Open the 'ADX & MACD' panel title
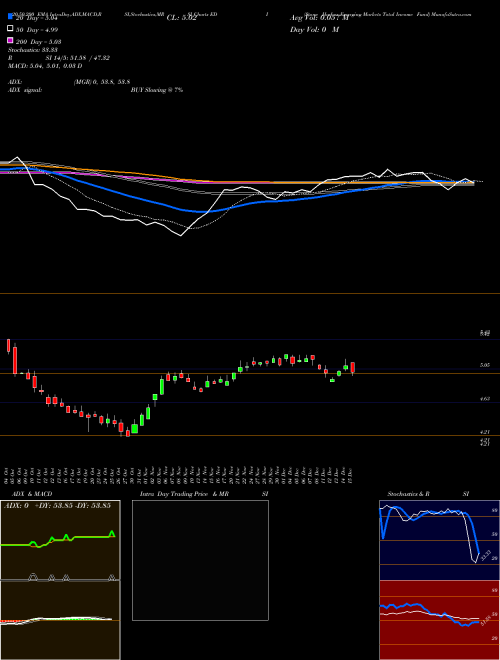The height and width of the screenshot is (660, 500). 32,494
